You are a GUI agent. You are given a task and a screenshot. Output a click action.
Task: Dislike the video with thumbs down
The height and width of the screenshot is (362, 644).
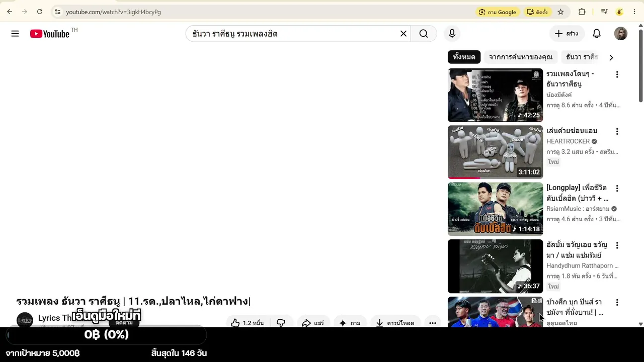[x=281, y=323]
